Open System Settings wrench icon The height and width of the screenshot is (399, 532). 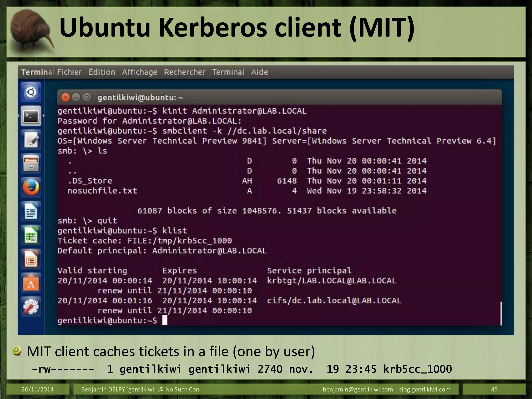pos(31,307)
